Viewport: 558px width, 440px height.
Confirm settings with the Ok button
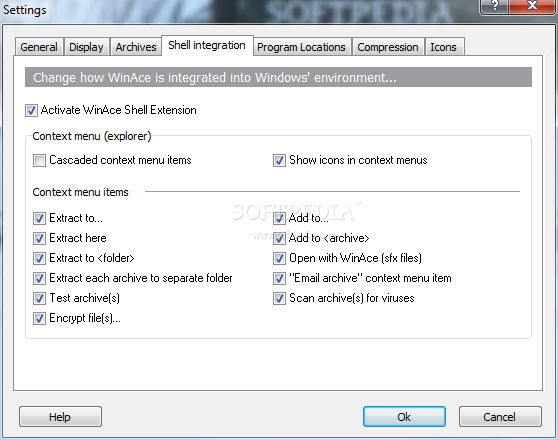coord(404,417)
